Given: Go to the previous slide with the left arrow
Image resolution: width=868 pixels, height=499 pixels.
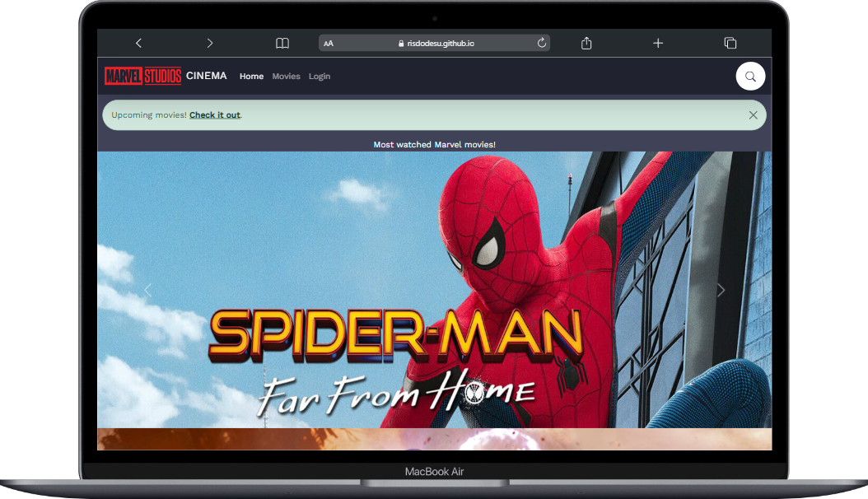Looking at the screenshot, I should coord(148,290).
